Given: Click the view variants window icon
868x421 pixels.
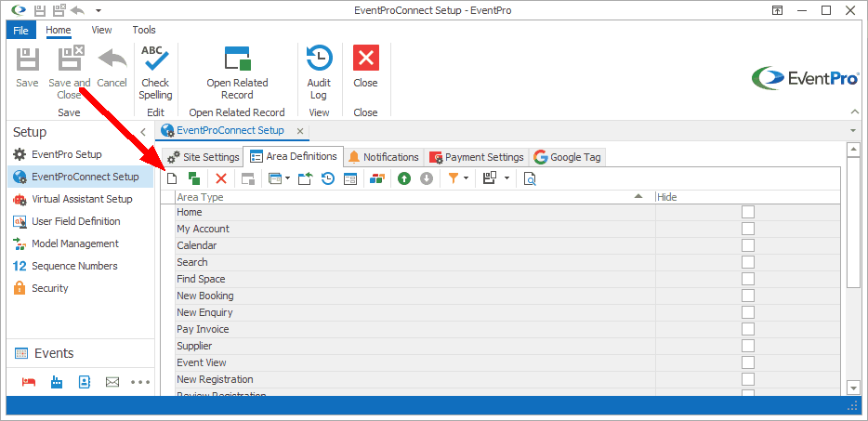Looking at the screenshot, I should 274,178.
